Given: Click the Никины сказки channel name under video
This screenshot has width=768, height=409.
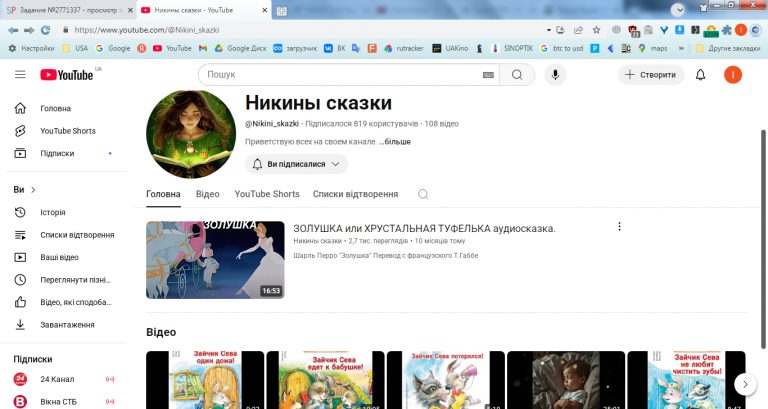Looking at the screenshot, I should tap(317, 241).
